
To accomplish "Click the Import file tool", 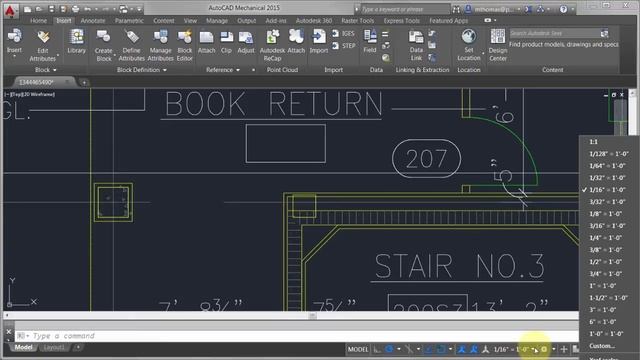I will pyautogui.click(x=319, y=42).
